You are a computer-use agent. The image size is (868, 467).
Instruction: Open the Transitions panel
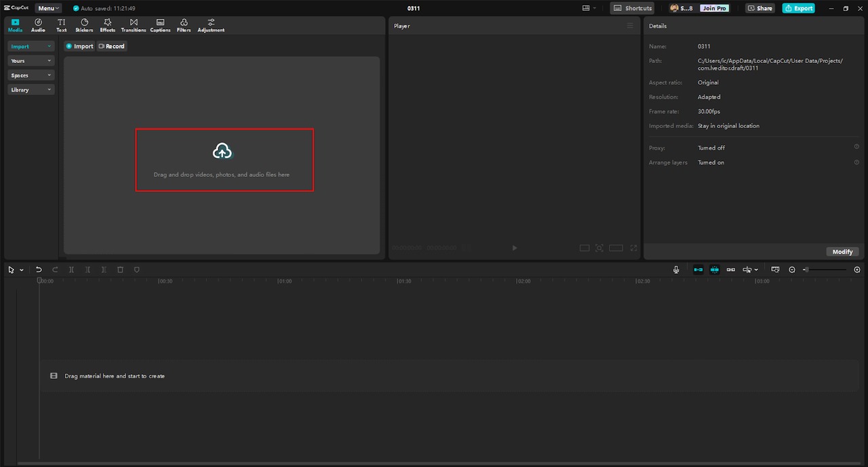134,26
